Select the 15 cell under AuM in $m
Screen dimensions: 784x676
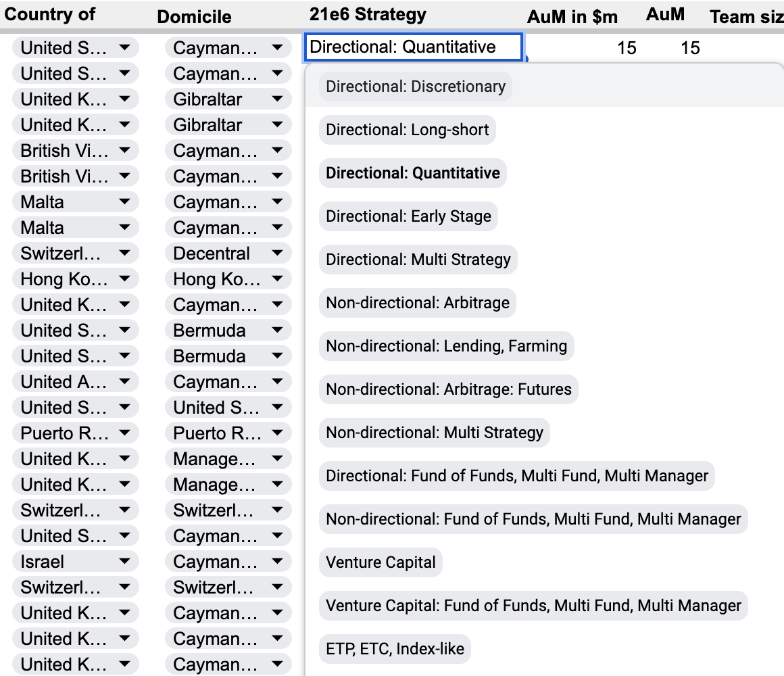pos(627,48)
